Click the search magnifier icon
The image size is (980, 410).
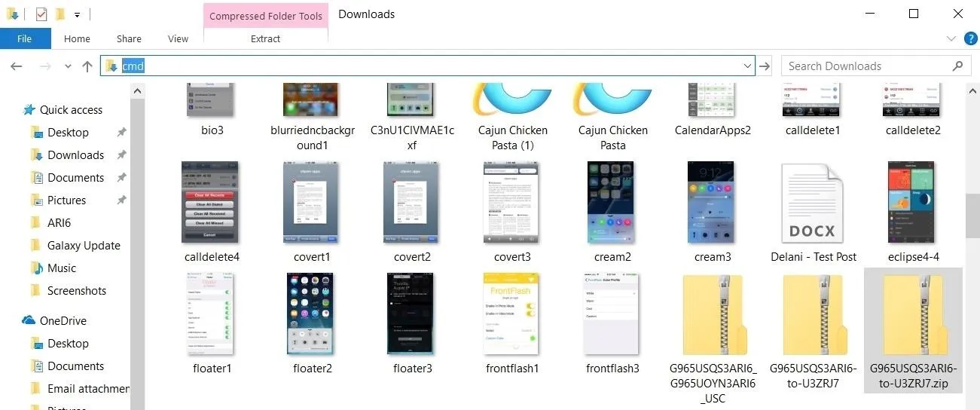click(958, 66)
